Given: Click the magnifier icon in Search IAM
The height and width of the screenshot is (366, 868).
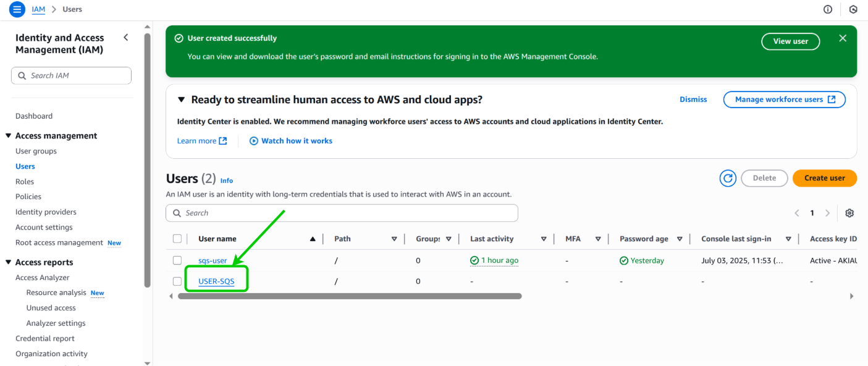Looking at the screenshot, I should tap(22, 76).
